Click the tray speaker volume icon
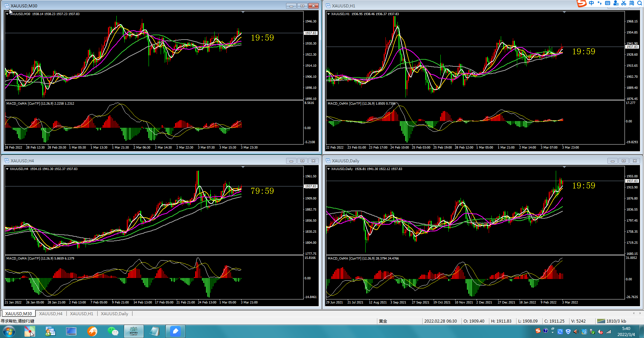 [576, 332]
